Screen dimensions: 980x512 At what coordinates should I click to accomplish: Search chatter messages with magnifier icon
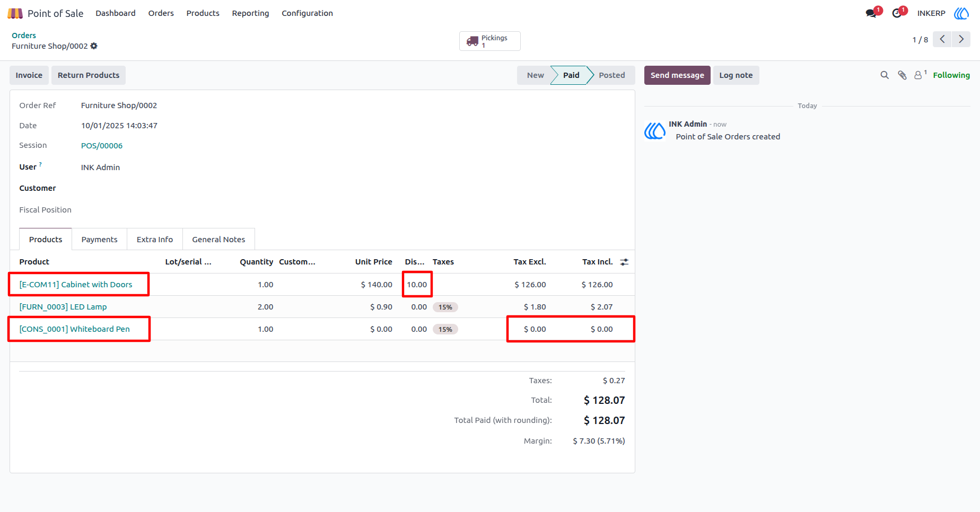pos(885,75)
